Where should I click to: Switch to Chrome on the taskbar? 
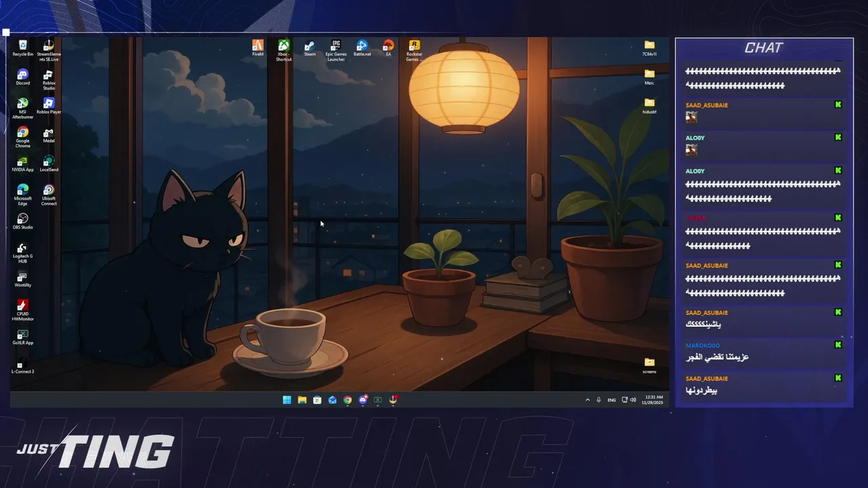tap(347, 400)
